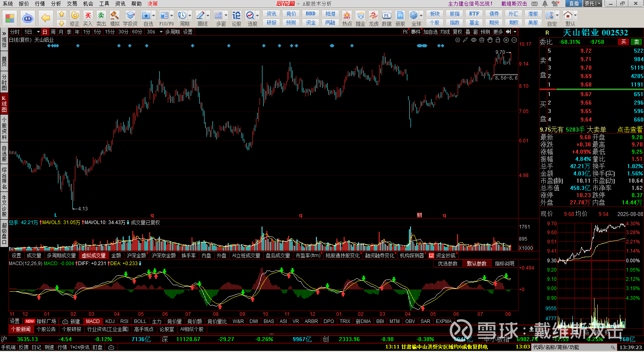
Task: Select the BOLL indicator tab
Action: (140, 321)
